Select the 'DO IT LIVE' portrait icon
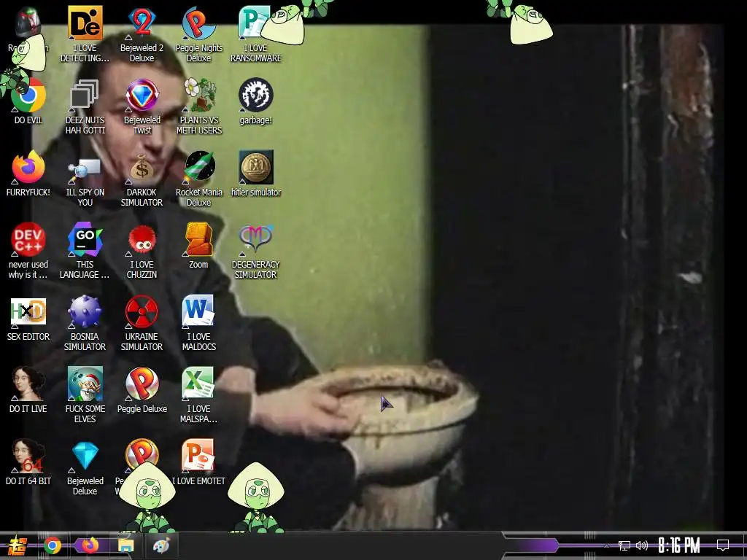This screenshot has height=560, width=747. [x=28, y=384]
